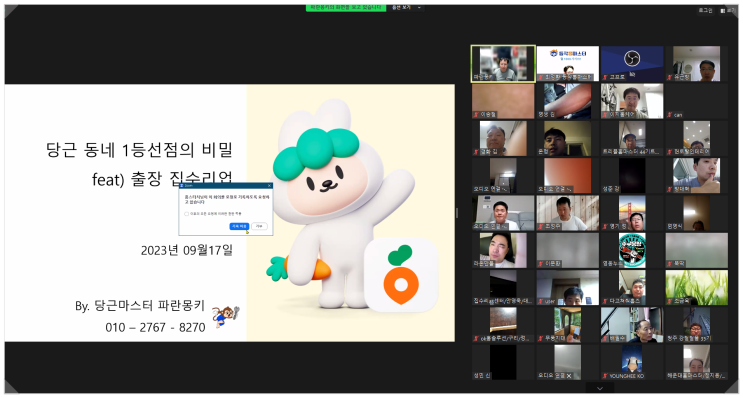The height and width of the screenshot is (398, 743).
Task: Click muted mic icon on OBS logo tile
Action: 605,77
